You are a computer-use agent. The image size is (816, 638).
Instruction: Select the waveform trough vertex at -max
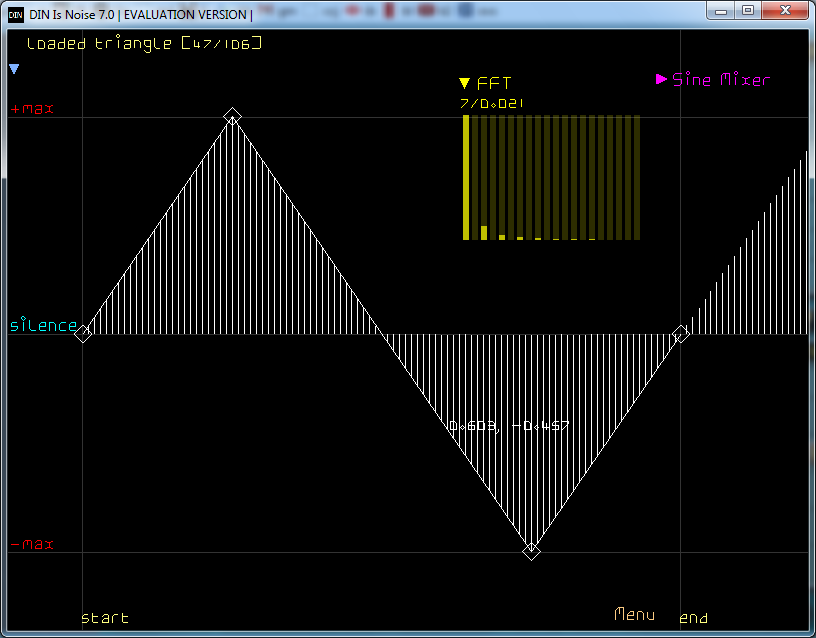[532, 551]
